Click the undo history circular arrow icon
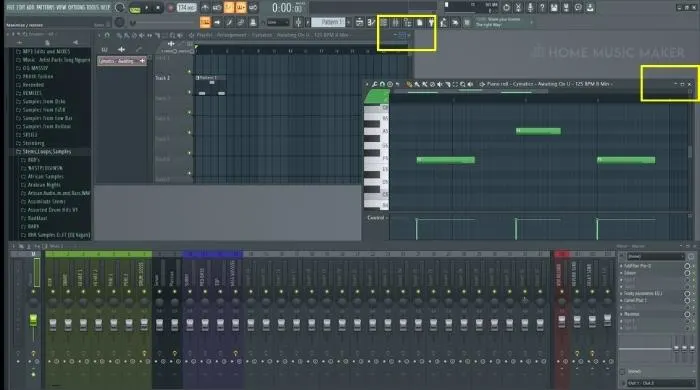This screenshot has height=390, width=700. point(506,8)
